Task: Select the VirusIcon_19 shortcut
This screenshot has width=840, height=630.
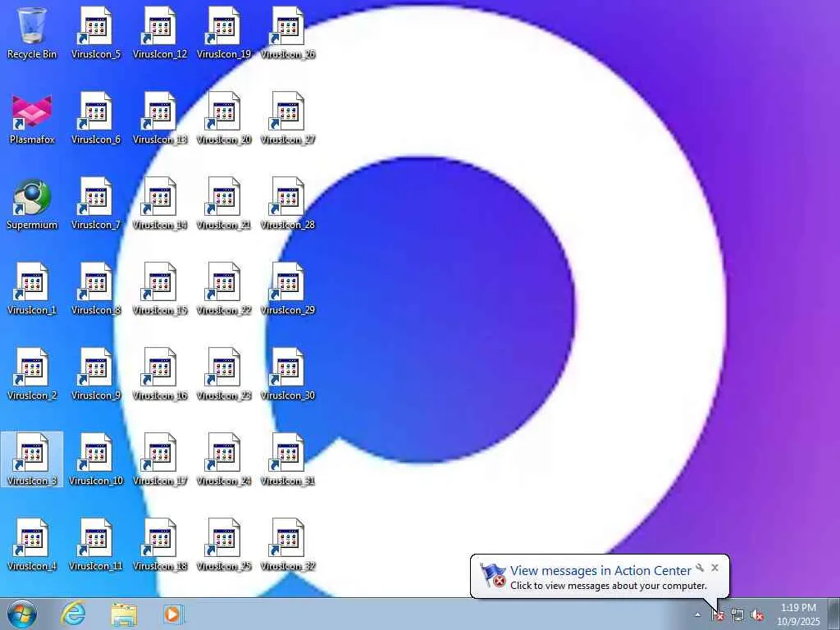Action: point(224,33)
